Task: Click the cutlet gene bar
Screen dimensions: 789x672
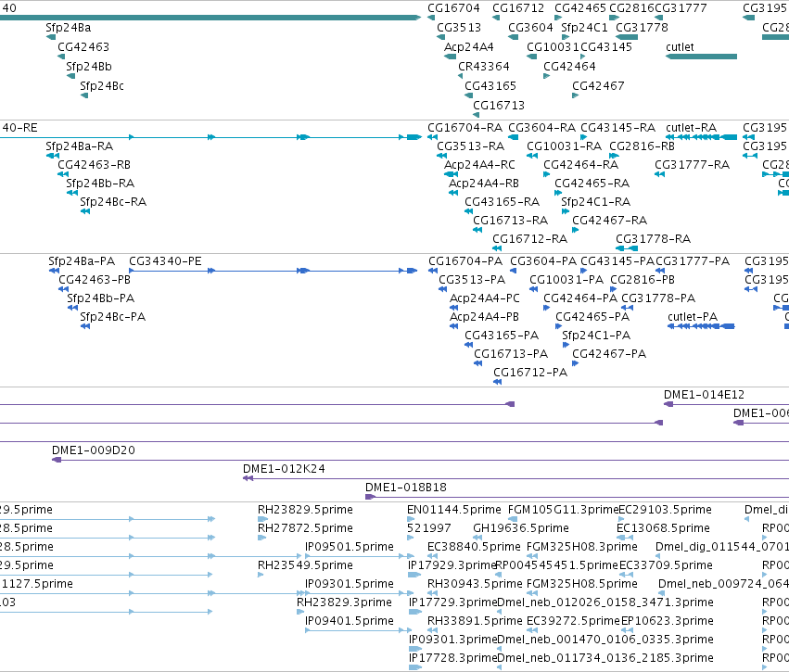Action: (701, 57)
